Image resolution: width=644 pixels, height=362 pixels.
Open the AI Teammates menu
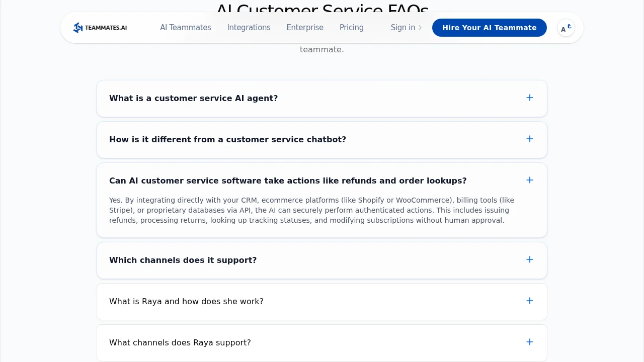tap(186, 28)
